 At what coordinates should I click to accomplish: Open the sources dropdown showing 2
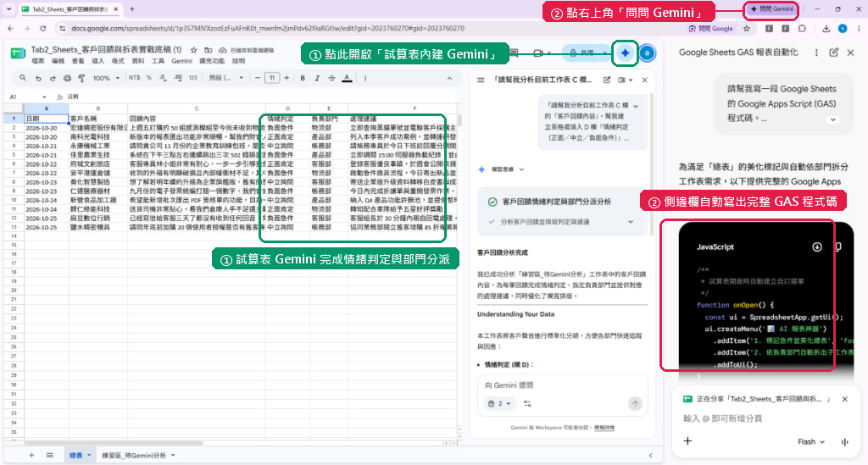click(x=498, y=404)
